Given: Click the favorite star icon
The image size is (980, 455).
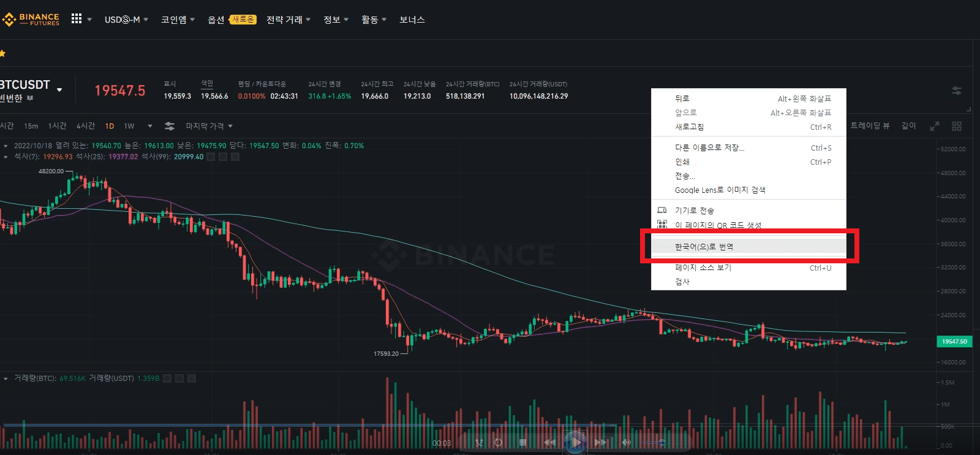Looking at the screenshot, I should coord(2,54).
